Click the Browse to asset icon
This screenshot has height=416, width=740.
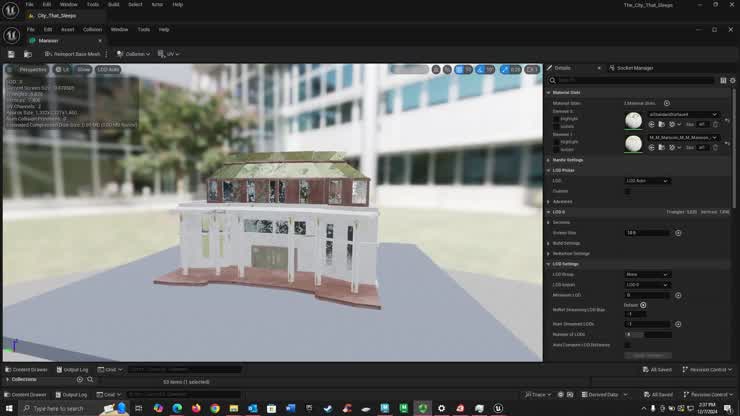click(x=27, y=54)
